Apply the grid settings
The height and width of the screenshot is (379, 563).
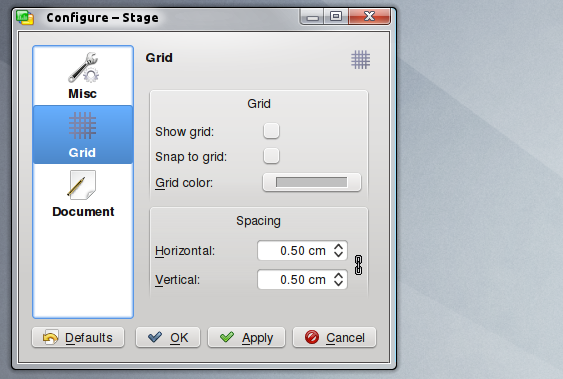pyautogui.click(x=246, y=338)
